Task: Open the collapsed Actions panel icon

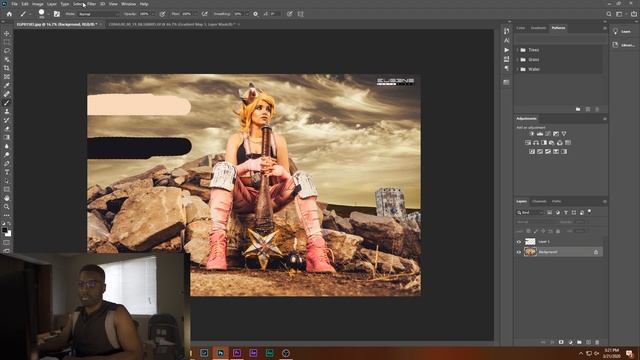Action: pos(507,50)
